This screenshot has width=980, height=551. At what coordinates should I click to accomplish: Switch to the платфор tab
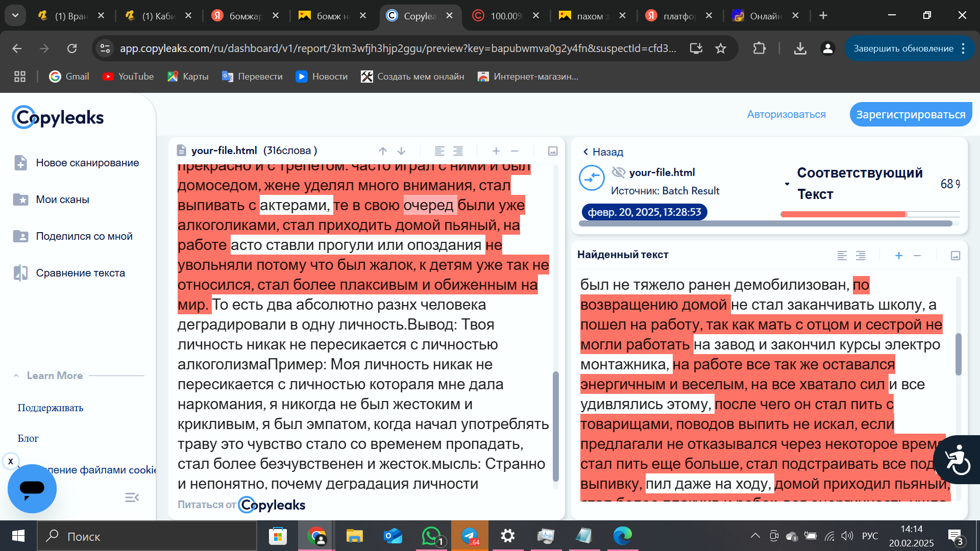coord(678,16)
